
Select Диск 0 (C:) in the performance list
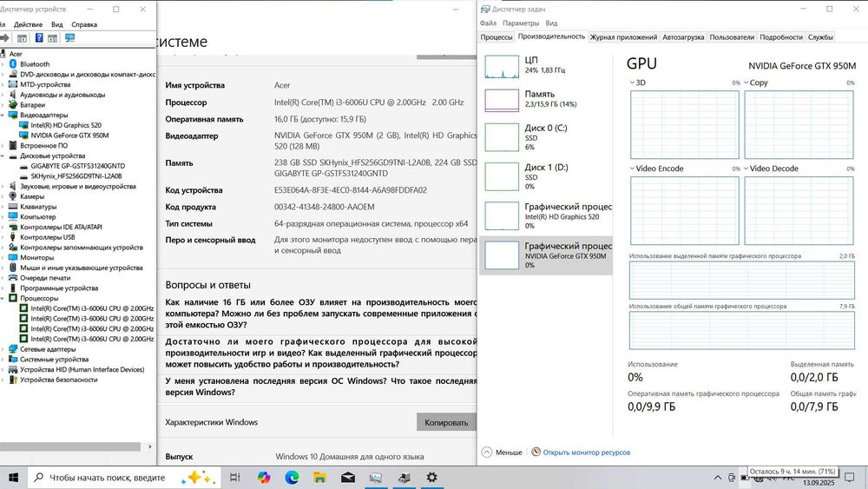click(546, 136)
